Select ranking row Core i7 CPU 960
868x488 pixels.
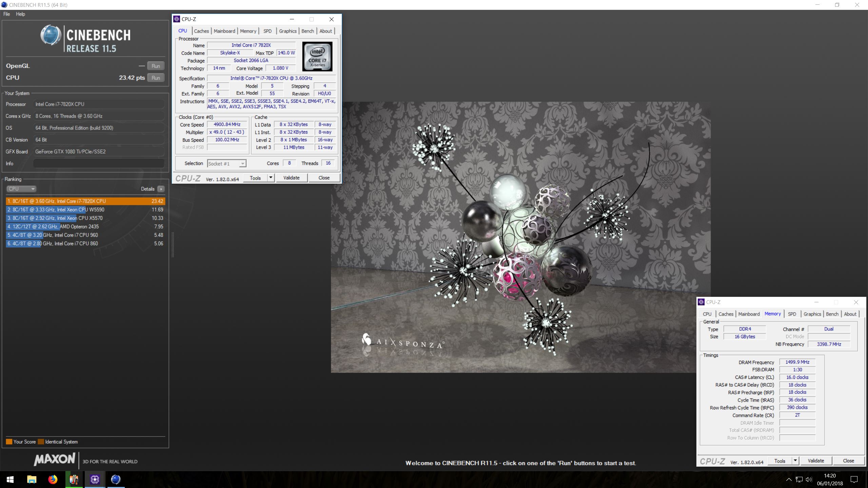pyautogui.click(x=85, y=235)
